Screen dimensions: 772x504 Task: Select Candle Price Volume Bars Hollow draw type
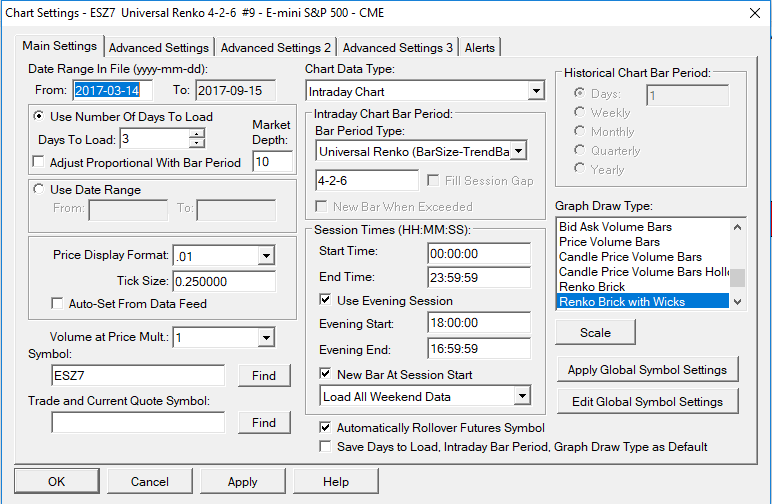point(643,271)
